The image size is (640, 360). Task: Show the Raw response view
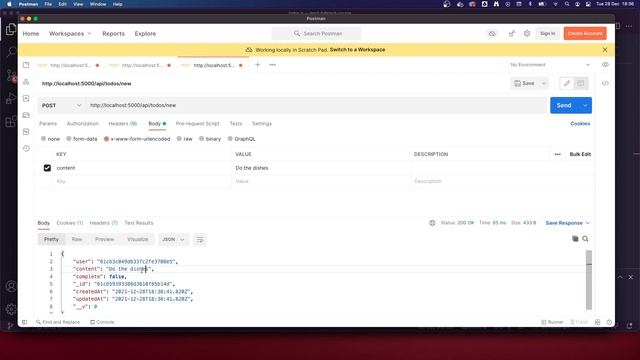point(77,239)
